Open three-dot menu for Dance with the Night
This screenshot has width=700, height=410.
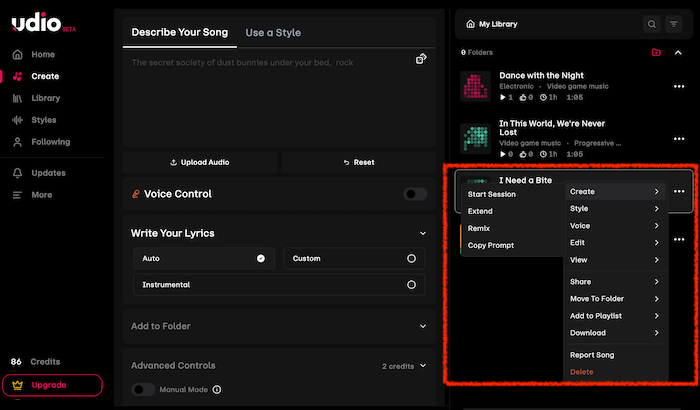click(679, 86)
